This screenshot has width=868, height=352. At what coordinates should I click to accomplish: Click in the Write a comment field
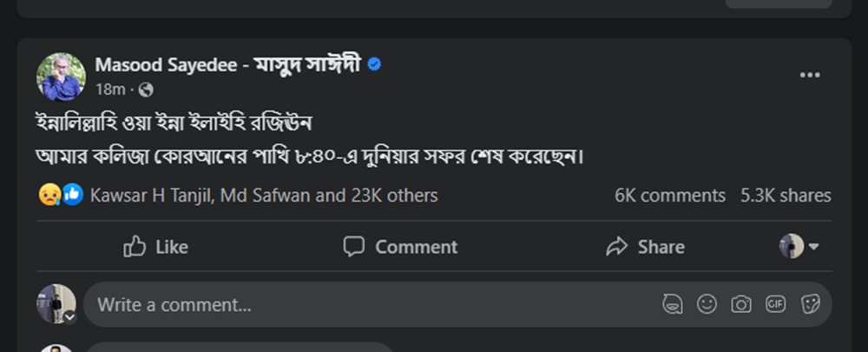(x=365, y=305)
